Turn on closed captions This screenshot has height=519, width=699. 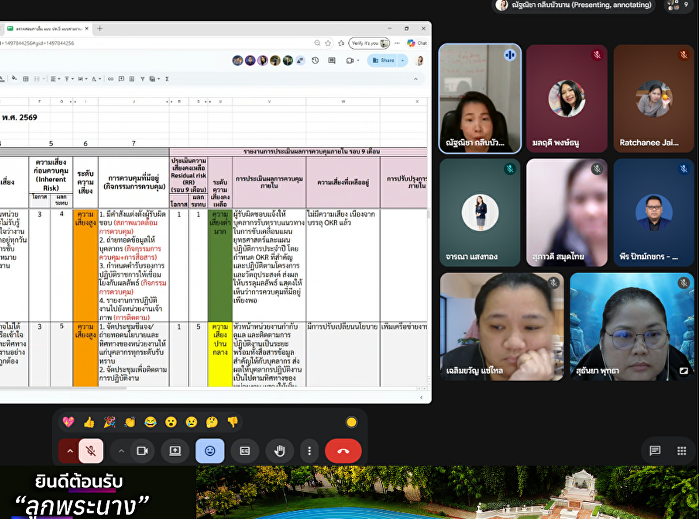click(x=245, y=451)
